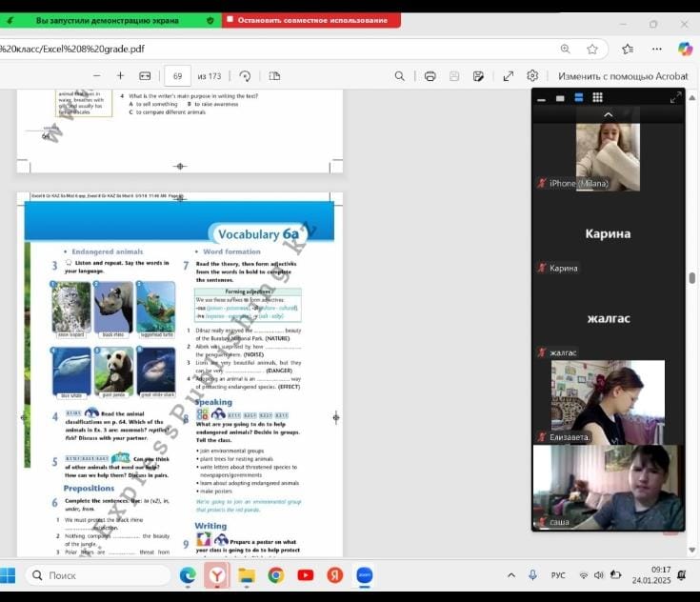
Task: Open browser settings and more menu
Action: pos(657,49)
